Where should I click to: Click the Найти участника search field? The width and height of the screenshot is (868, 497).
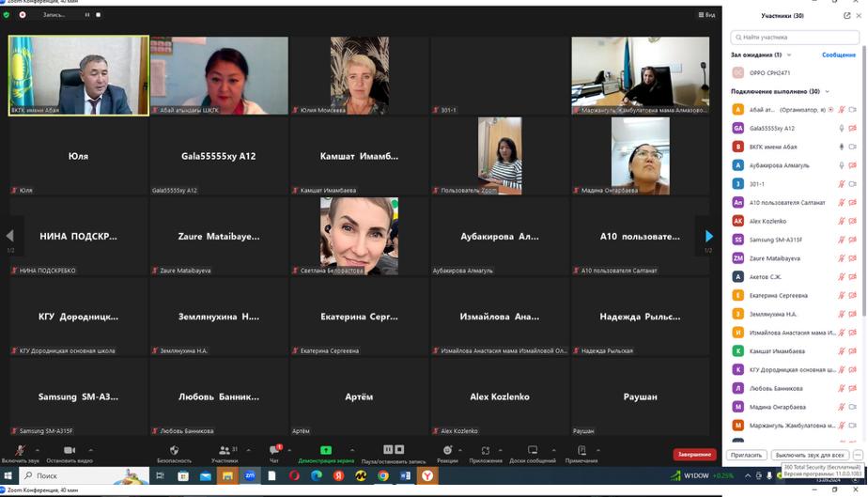794,38
